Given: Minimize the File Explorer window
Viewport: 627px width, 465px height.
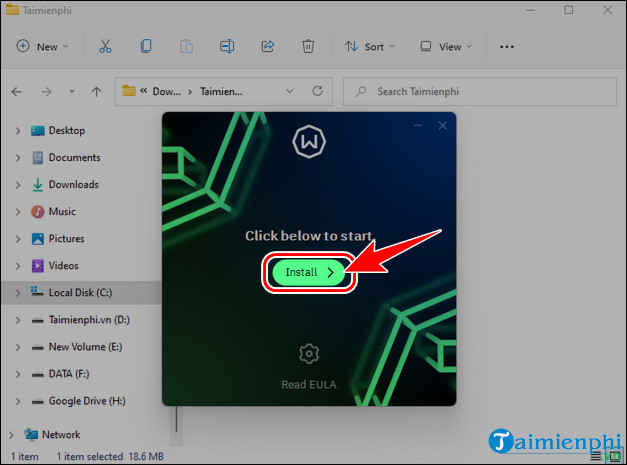Looking at the screenshot, I should coord(531,10).
